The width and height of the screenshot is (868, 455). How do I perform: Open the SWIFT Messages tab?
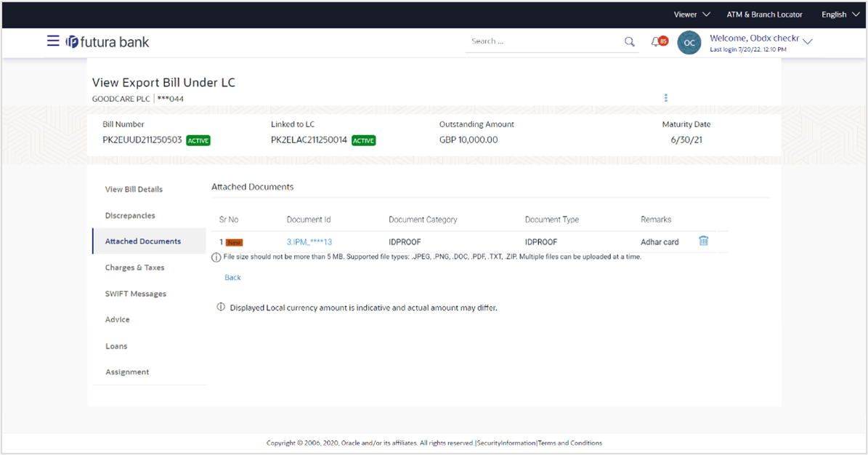point(136,294)
